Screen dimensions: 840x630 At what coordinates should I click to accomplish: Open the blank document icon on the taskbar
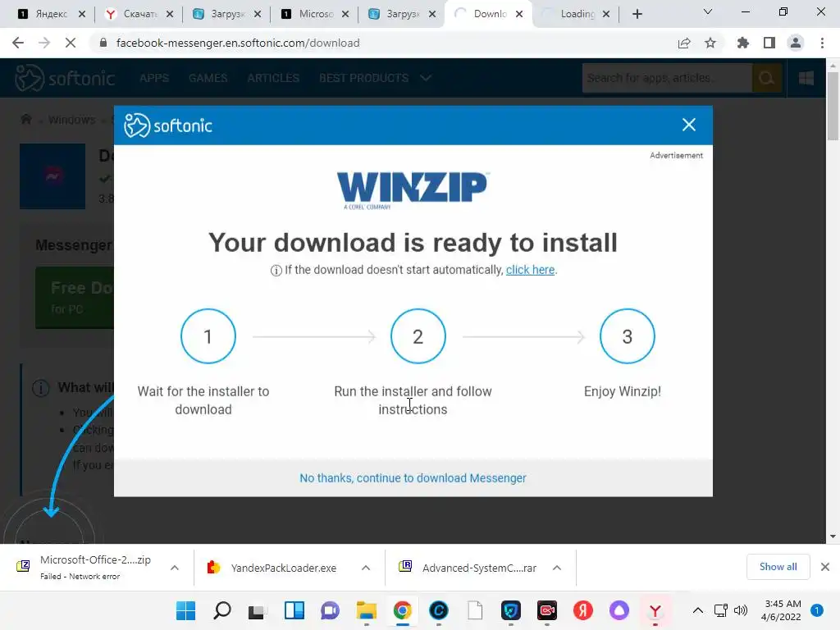tap(475, 610)
